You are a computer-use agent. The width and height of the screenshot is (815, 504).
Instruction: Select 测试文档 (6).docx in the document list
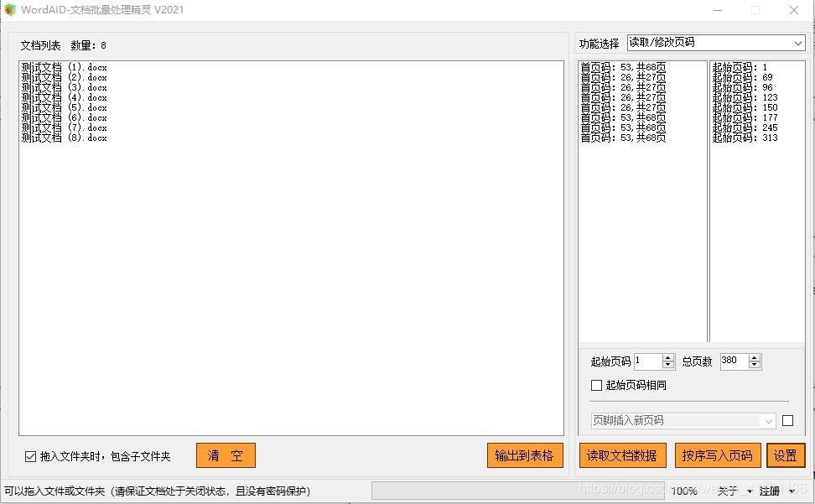tap(65, 117)
